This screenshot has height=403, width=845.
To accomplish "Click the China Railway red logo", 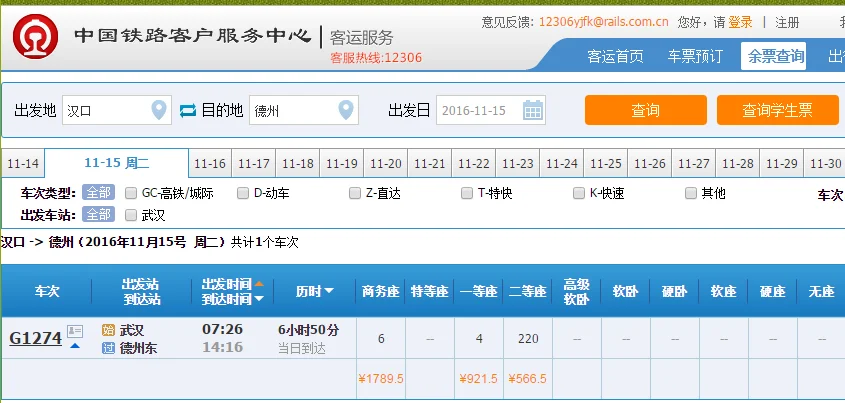I will coord(36,36).
